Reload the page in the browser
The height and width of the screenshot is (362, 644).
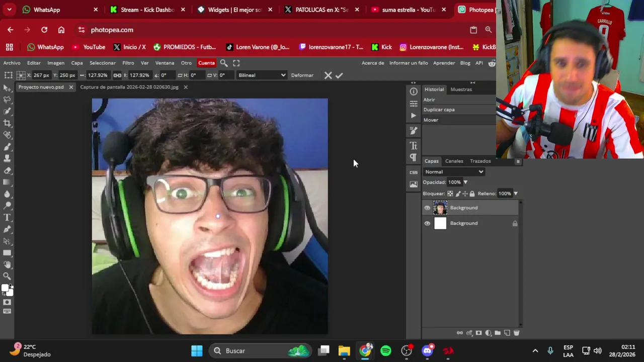44,30
